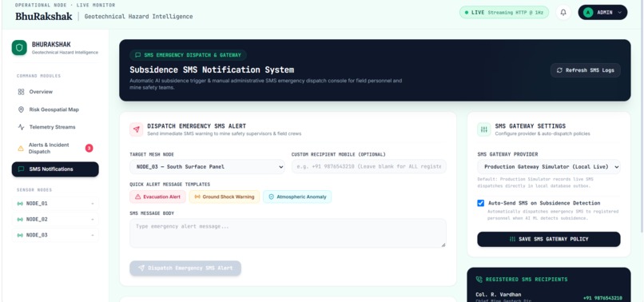The width and height of the screenshot is (644, 302).
Task: Click the Telemetry Streams pulse icon
Action: [21, 127]
